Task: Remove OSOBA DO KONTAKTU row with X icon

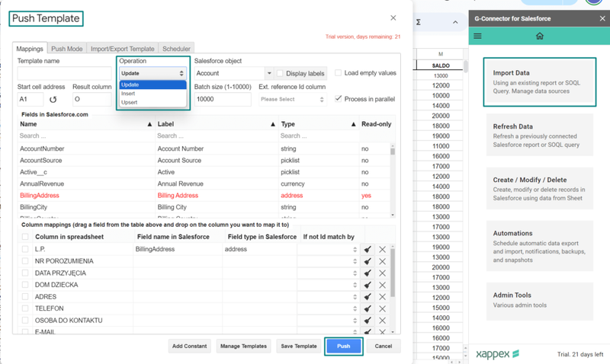Action: tap(383, 321)
